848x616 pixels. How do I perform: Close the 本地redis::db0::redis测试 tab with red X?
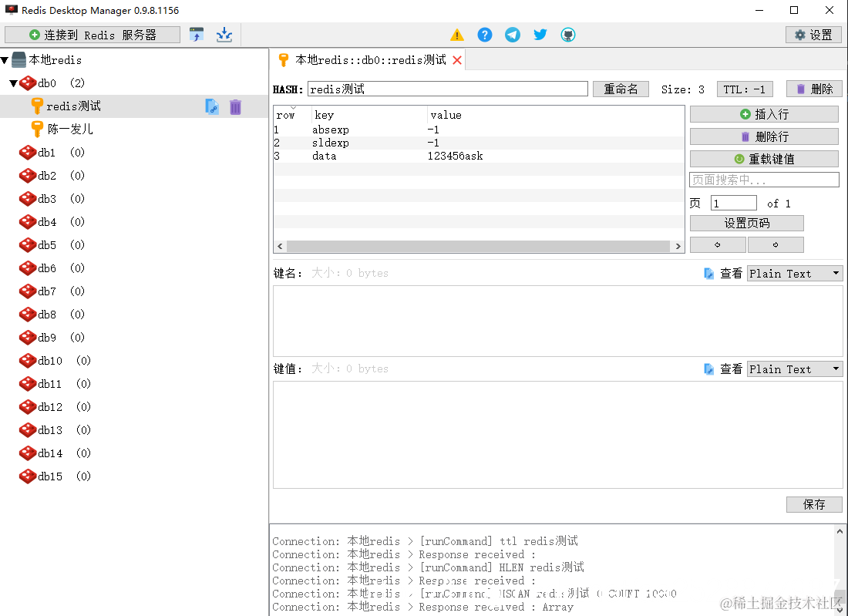coord(457,60)
